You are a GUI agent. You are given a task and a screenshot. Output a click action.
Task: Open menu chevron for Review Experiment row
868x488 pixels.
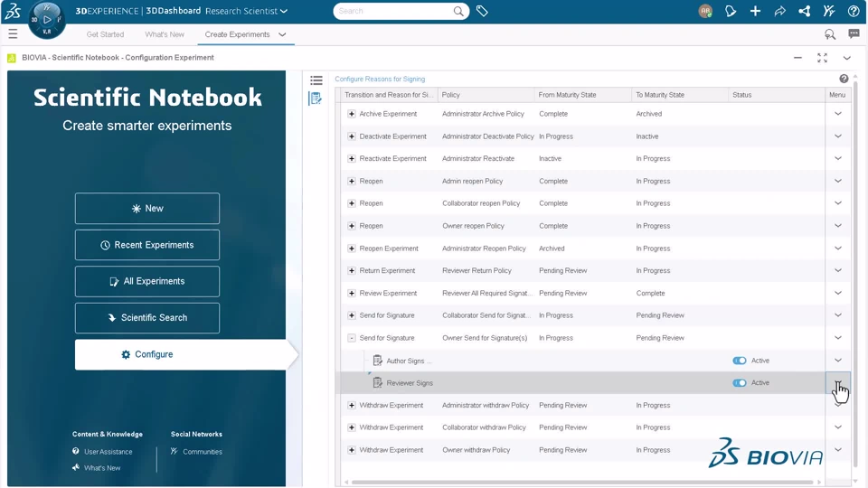(838, 293)
